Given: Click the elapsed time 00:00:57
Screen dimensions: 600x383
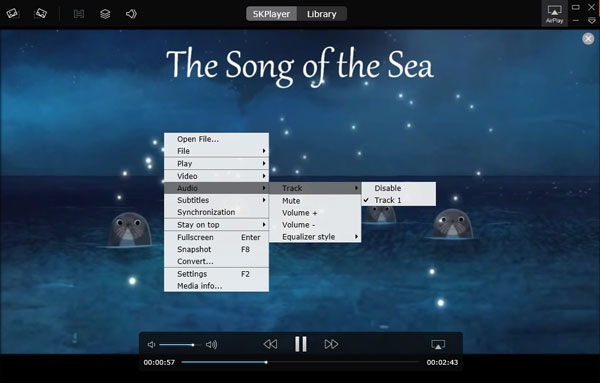Looking at the screenshot, I should 159,362.
